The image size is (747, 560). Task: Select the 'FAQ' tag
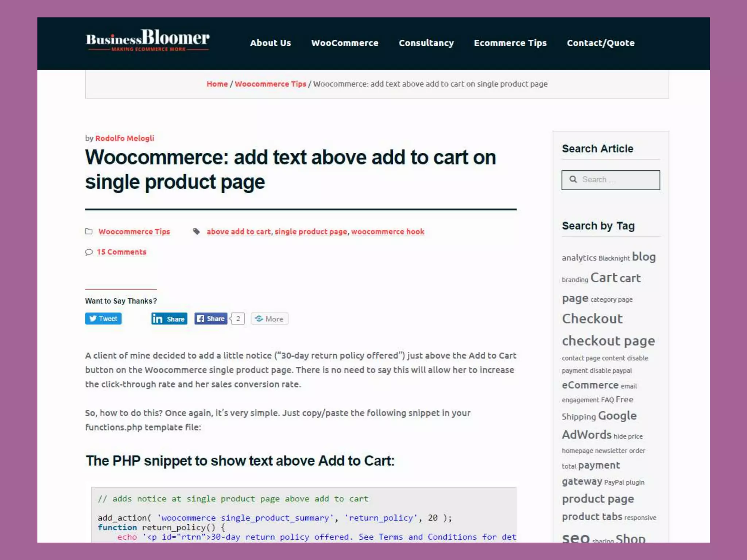[607, 400]
